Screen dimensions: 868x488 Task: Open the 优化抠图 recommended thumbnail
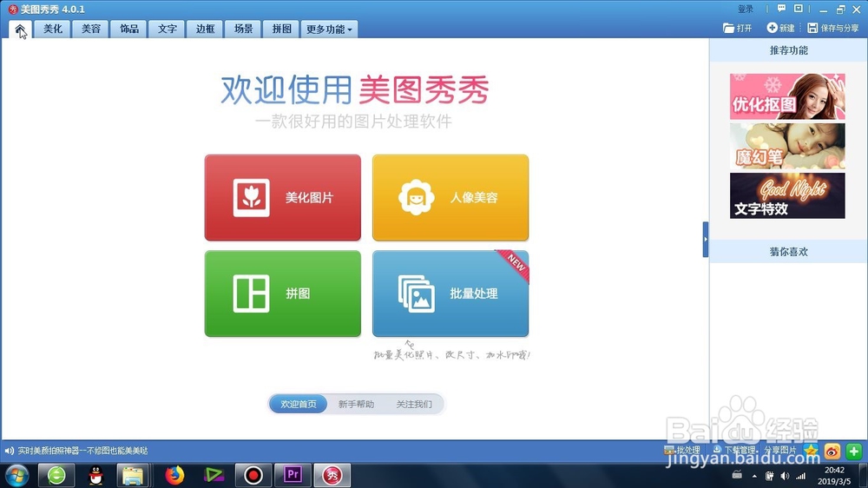point(787,96)
